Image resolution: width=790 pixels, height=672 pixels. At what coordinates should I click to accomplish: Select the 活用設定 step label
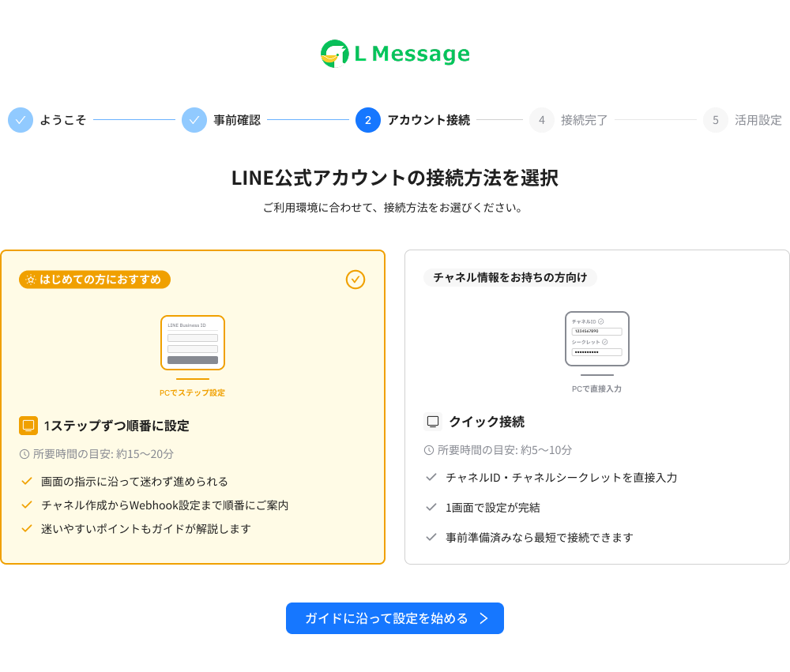point(758,120)
